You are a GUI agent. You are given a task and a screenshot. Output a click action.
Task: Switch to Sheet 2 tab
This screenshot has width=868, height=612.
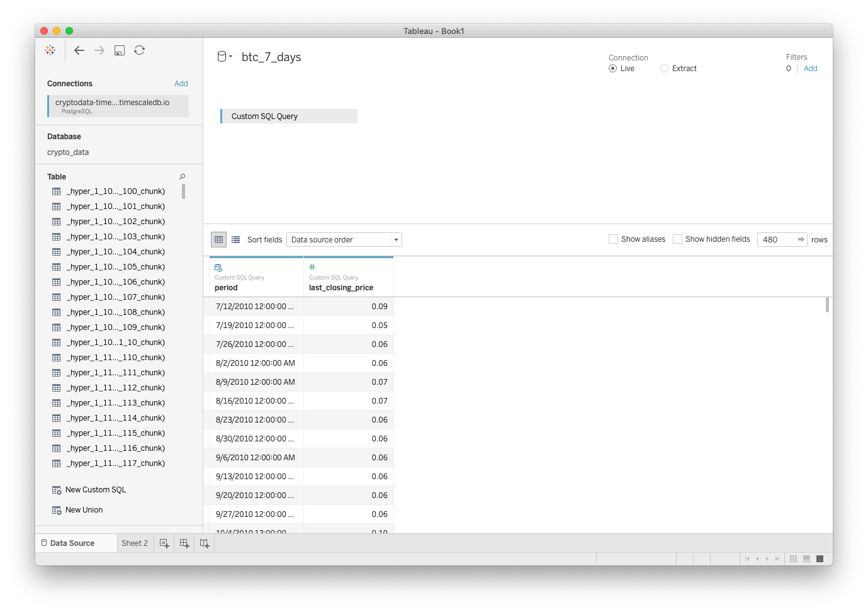coord(135,543)
